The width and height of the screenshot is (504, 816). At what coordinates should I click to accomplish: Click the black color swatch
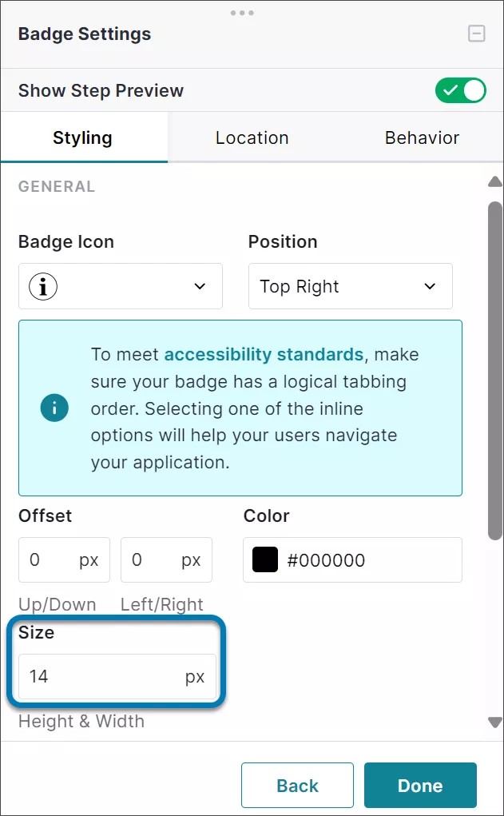(264, 559)
